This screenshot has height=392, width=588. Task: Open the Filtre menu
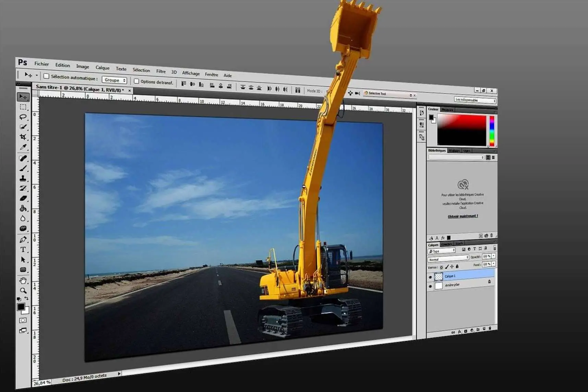tap(161, 71)
